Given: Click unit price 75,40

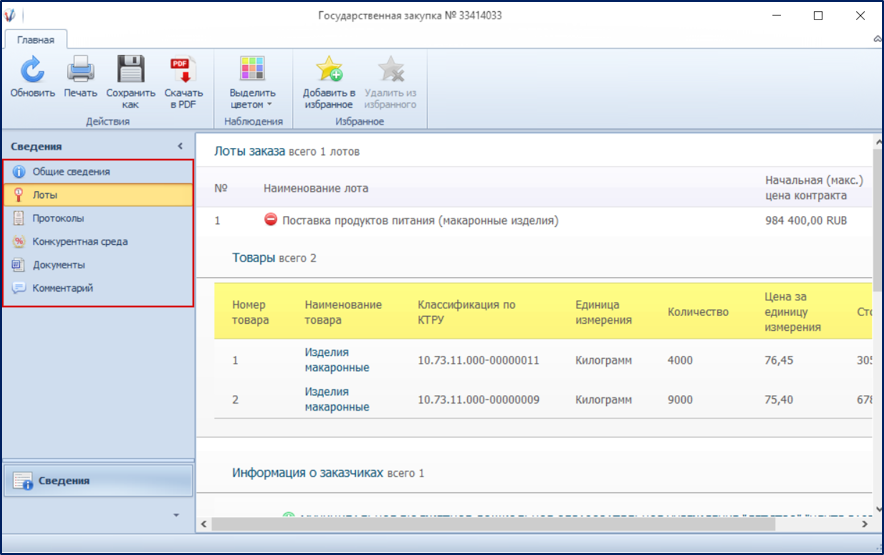Looking at the screenshot, I should tap(779, 400).
